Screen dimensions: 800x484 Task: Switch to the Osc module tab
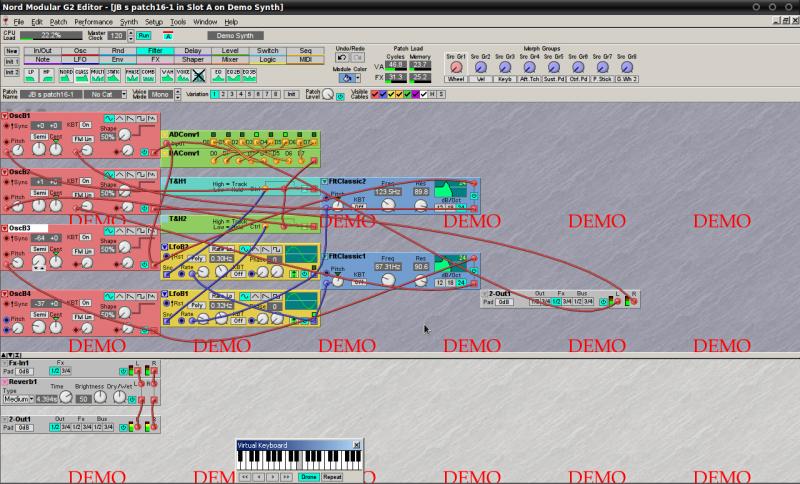point(80,51)
